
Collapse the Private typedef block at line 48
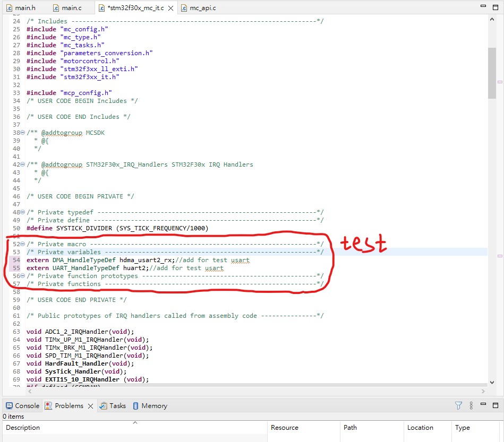(x=23, y=212)
